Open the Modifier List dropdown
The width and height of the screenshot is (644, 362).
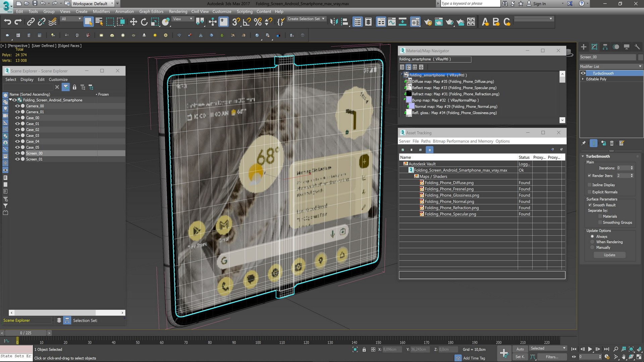point(611,66)
